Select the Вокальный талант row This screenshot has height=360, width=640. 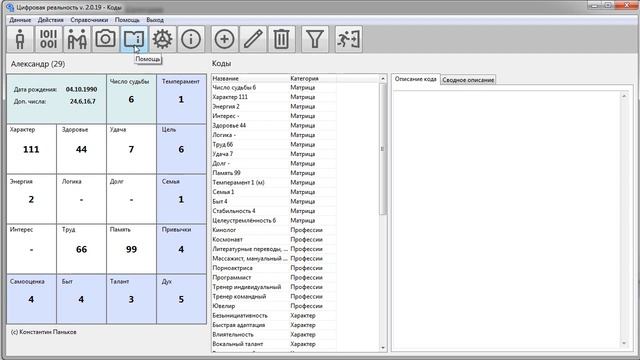pos(273,344)
